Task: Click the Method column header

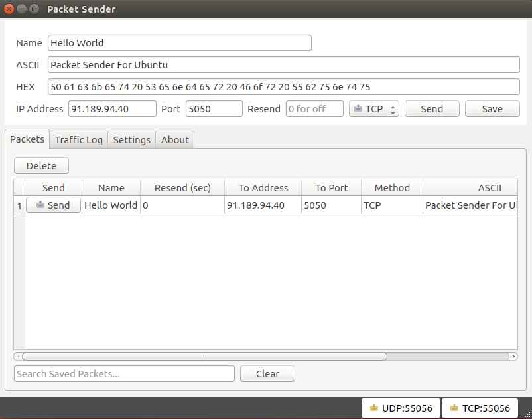Action: (x=392, y=188)
